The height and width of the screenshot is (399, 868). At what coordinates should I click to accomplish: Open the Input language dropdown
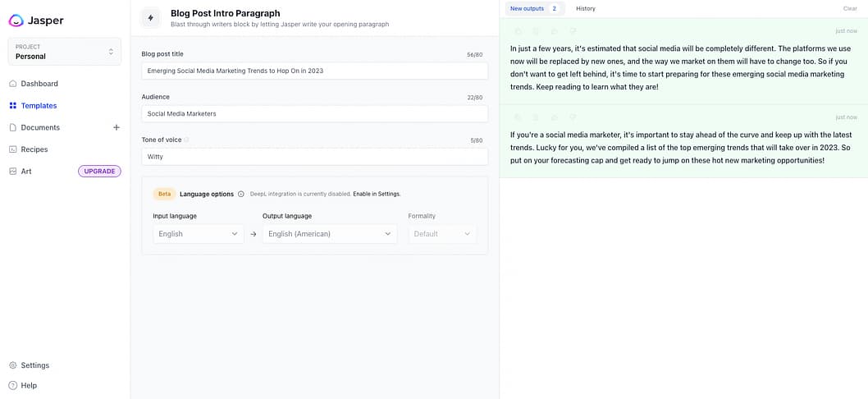tap(199, 234)
